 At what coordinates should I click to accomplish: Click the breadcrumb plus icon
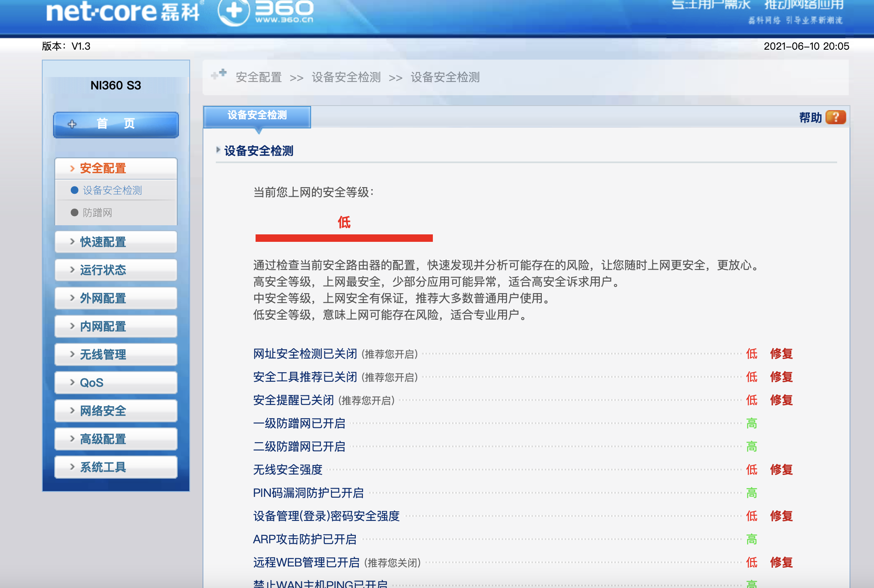point(219,75)
